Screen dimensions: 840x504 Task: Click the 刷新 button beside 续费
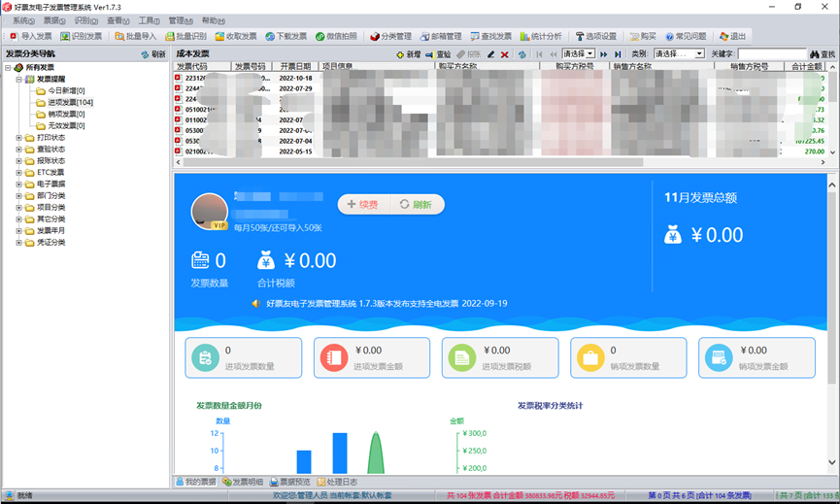pyautogui.click(x=417, y=204)
